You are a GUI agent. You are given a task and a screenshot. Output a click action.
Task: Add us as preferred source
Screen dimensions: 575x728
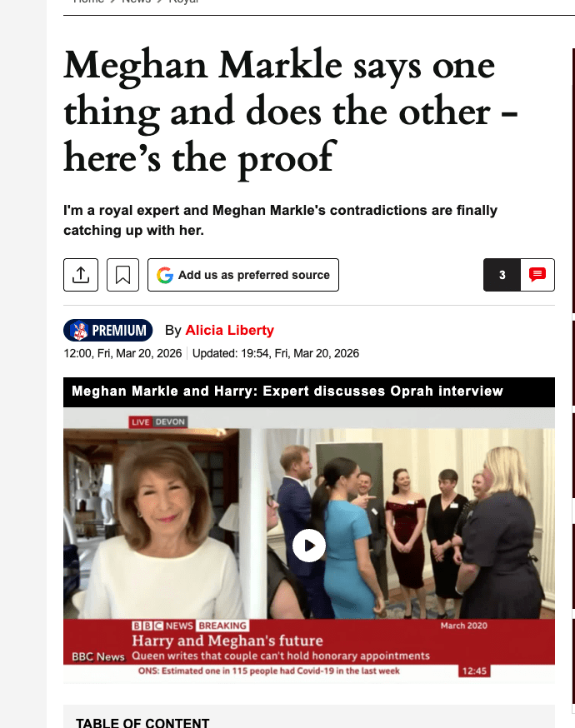coord(243,275)
